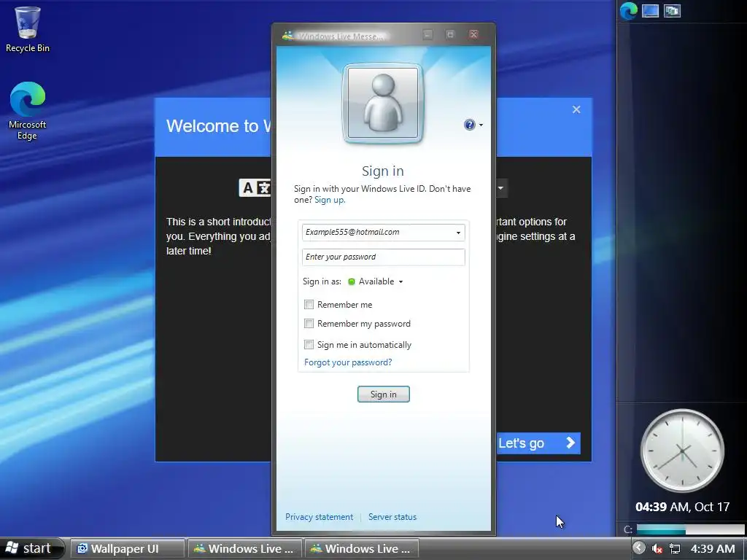The width and height of the screenshot is (747, 560).
Task: Open the language dropdown arrow in the Welcome dialog
Action: [500, 188]
